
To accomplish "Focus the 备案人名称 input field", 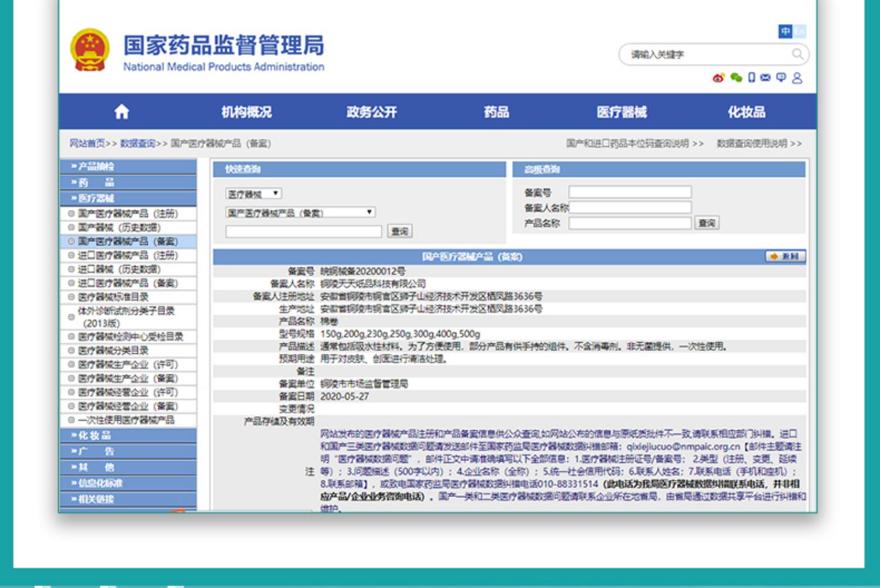I will pos(629,207).
